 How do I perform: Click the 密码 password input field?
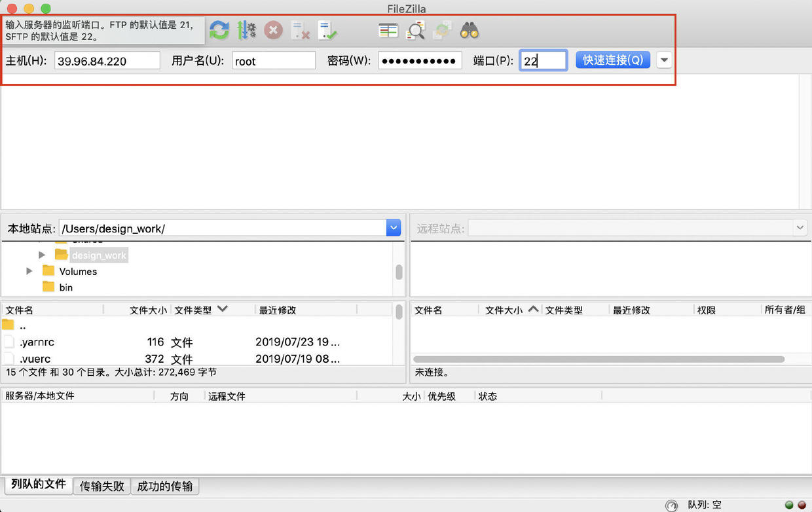(420, 61)
